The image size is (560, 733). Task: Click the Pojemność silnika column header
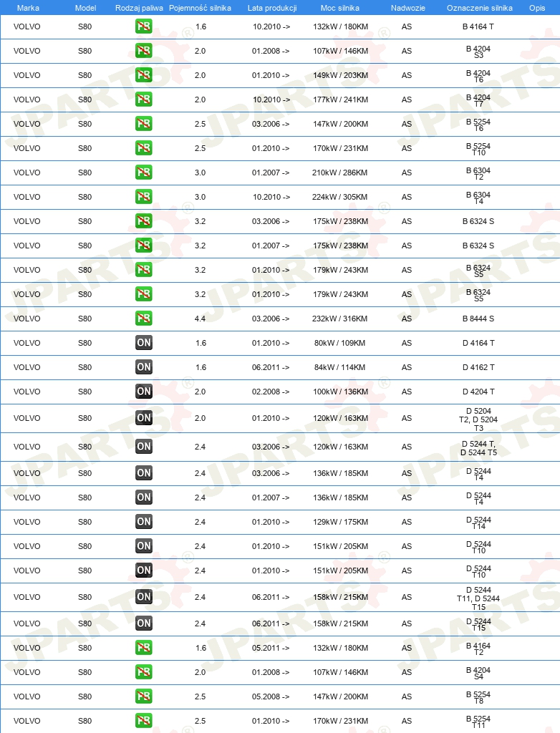coord(200,8)
